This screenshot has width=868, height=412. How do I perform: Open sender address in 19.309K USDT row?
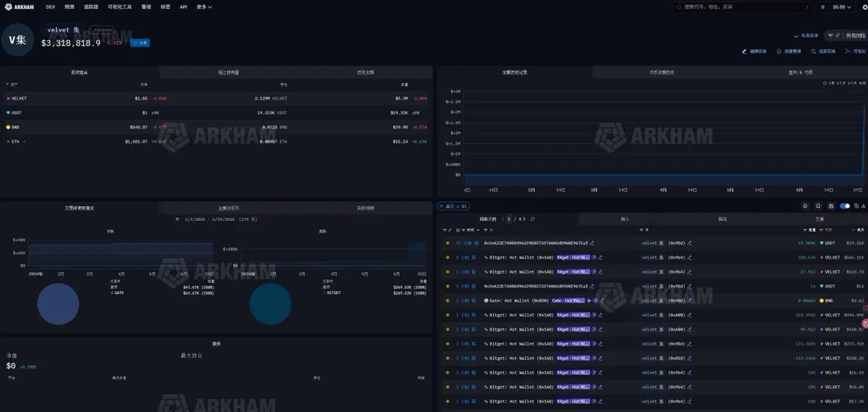click(536, 243)
